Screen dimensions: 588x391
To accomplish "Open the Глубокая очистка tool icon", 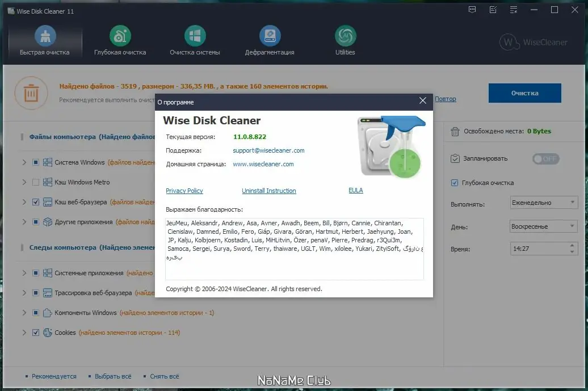I will pyautogui.click(x=120, y=35).
